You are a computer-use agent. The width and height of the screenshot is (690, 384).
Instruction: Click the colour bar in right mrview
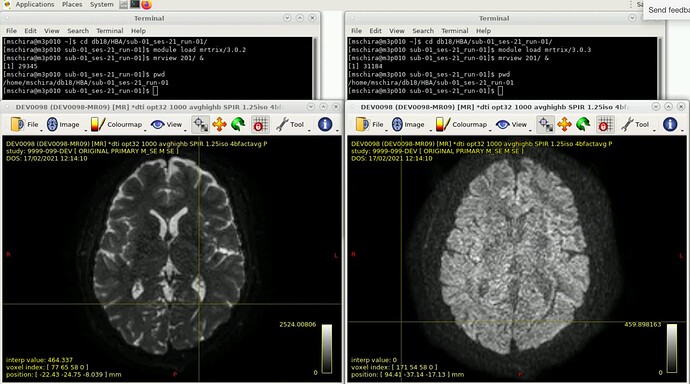672,349
